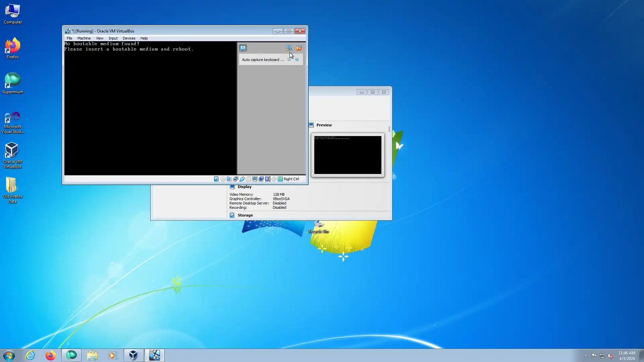Toggle the notification center speech bubble button

pos(243,48)
